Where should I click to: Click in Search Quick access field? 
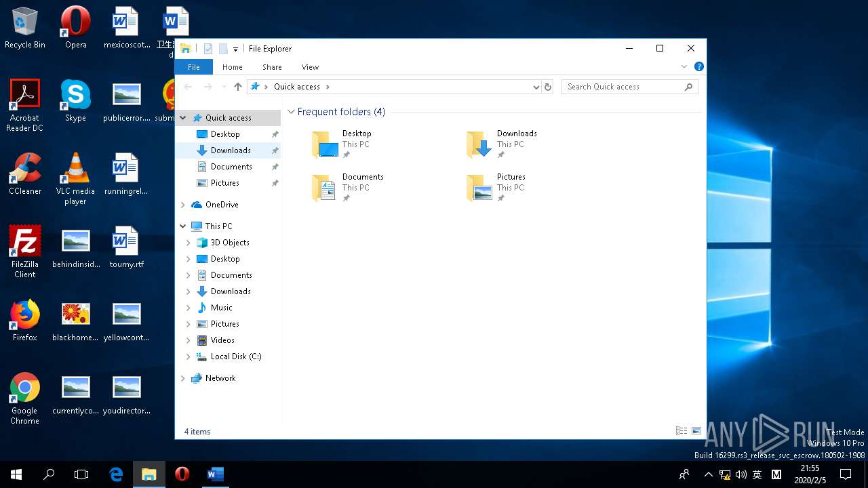pyautogui.click(x=629, y=87)
